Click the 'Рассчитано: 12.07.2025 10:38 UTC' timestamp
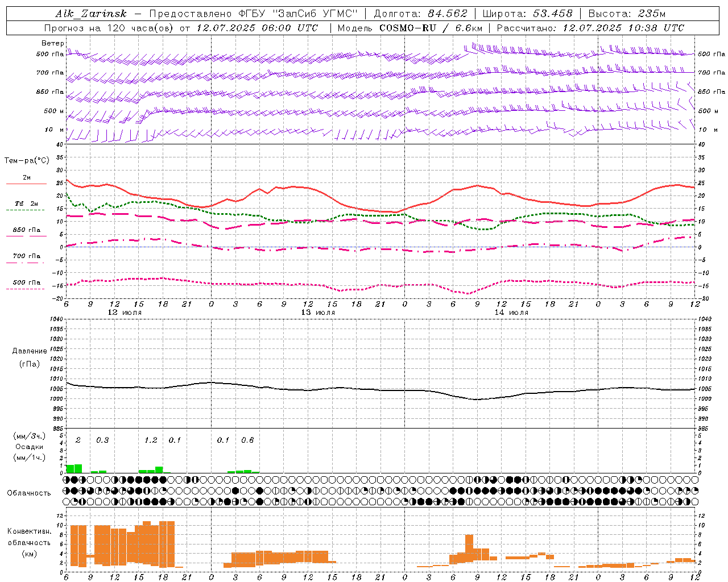Screen dimensions: 728x582 pos(590,28)
